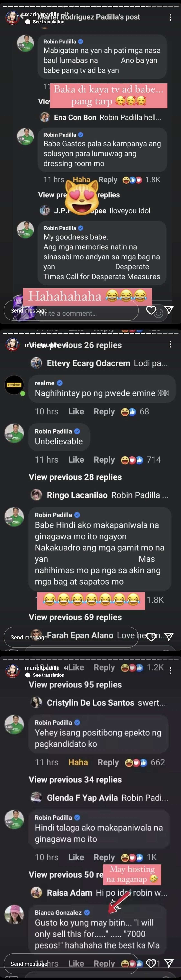181x980 pixels.
Task: Open the more options menu in the bottom story
Action: point(170,671)
